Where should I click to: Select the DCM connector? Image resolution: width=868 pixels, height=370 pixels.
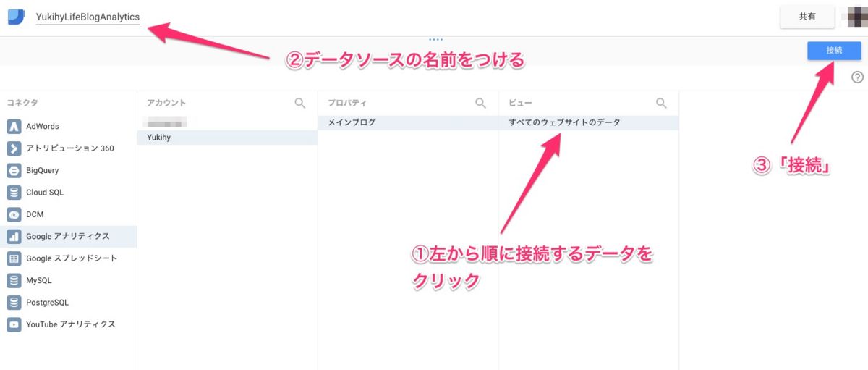click(68, 214)
